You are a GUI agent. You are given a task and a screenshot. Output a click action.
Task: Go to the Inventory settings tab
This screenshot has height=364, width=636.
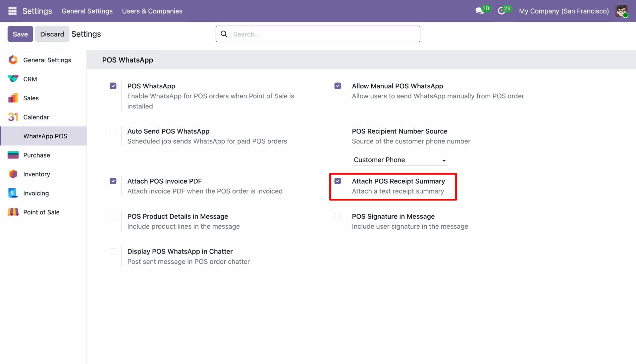[43, 174]
